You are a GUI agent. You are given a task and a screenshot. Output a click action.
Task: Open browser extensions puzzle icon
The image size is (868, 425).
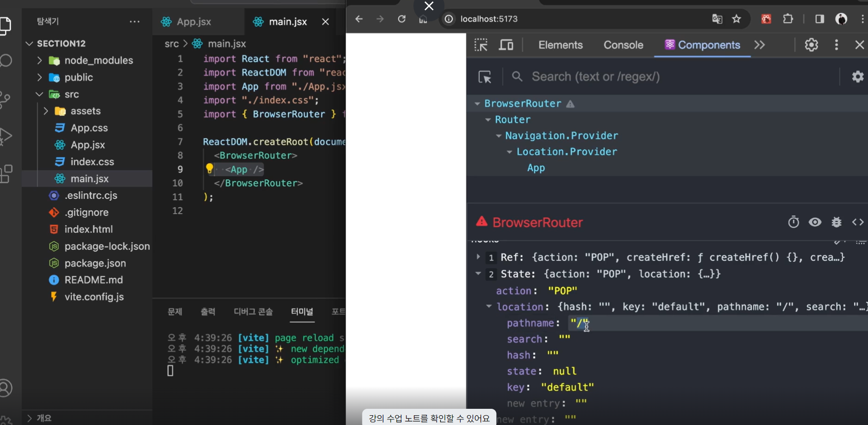(788, 19)
